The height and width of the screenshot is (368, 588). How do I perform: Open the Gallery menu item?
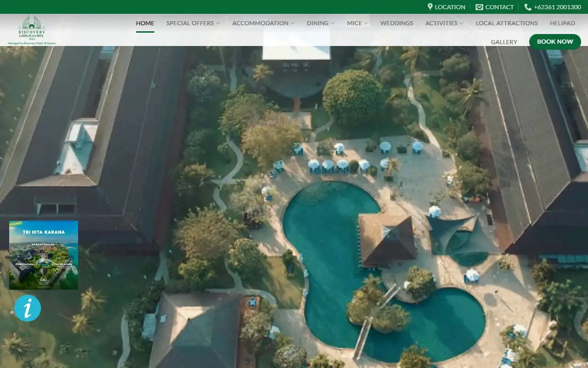[504, 42]
